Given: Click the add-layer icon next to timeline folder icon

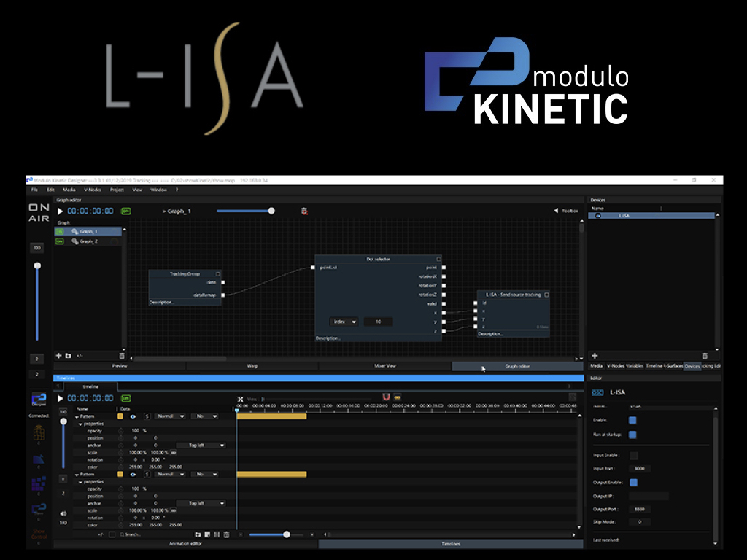Looking at the screenshot, I should pyautogui.click(x=207, y=534).
